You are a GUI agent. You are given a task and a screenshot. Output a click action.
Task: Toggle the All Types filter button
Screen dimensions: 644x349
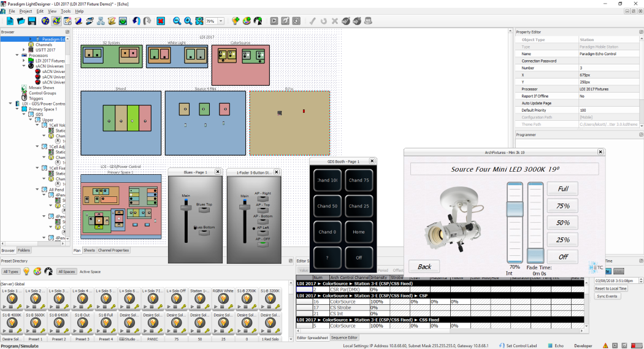10,271
